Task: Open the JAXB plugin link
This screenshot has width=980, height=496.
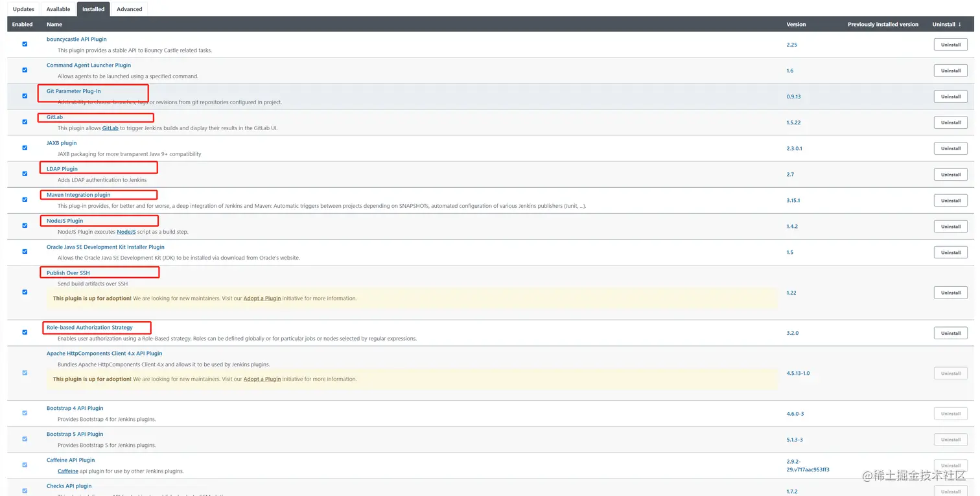Action: click(62, 143)
